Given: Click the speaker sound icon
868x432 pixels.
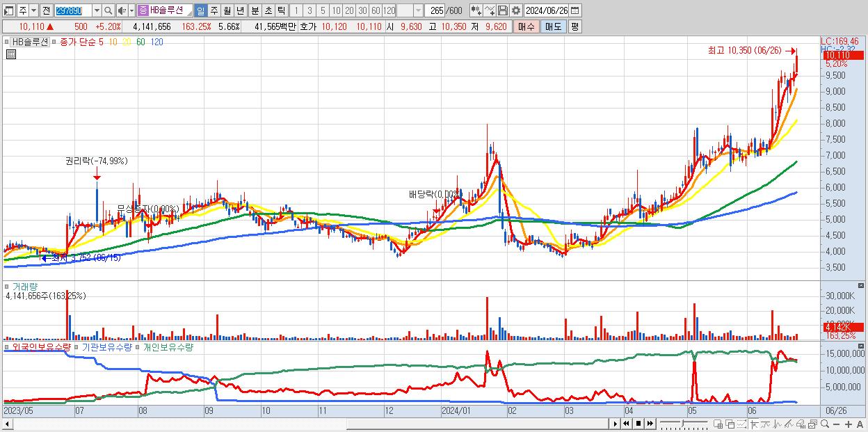Looking at the screenshot, I should (121, 10).
